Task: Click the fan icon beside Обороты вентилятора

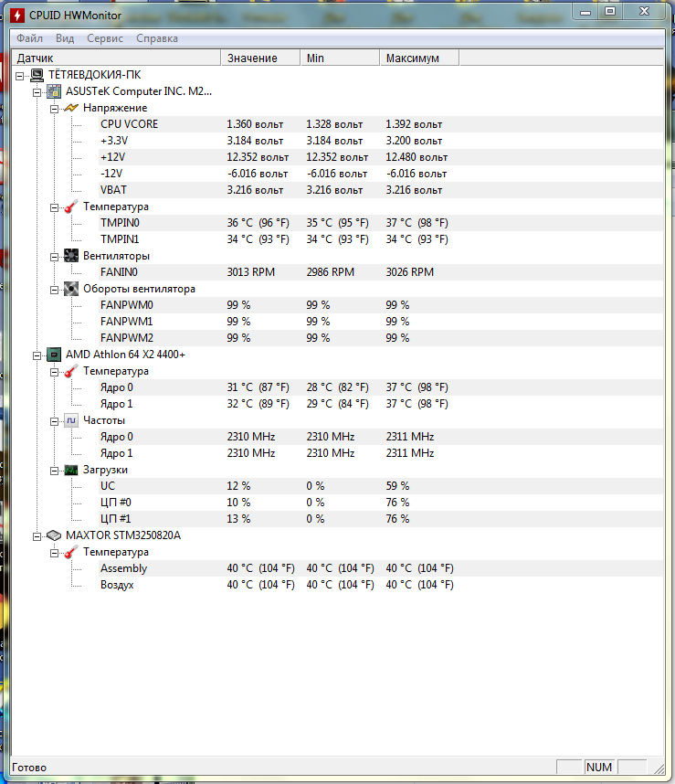Action: [x=71, y=289]
